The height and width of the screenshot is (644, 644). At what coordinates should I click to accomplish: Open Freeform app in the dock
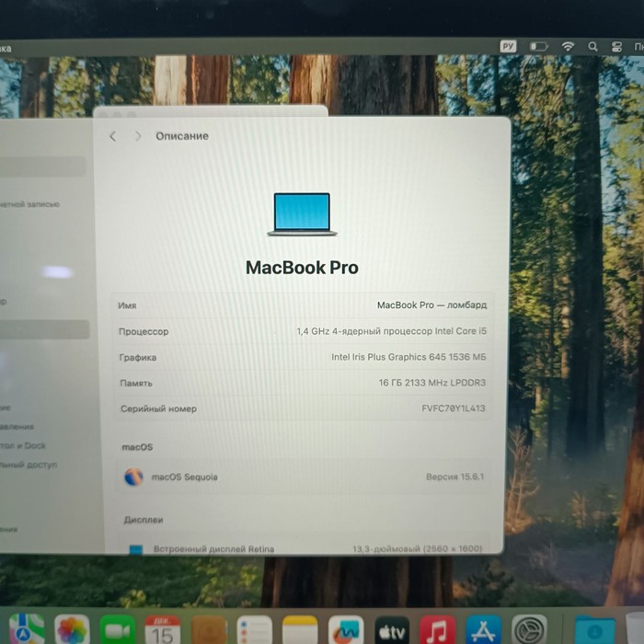[x=346, y=631]
